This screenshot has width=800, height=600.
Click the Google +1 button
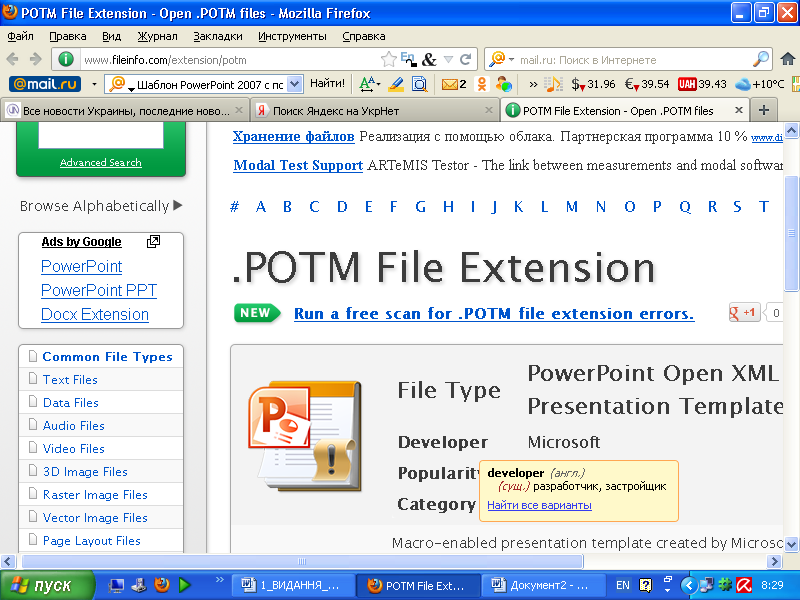click(744, 312)
